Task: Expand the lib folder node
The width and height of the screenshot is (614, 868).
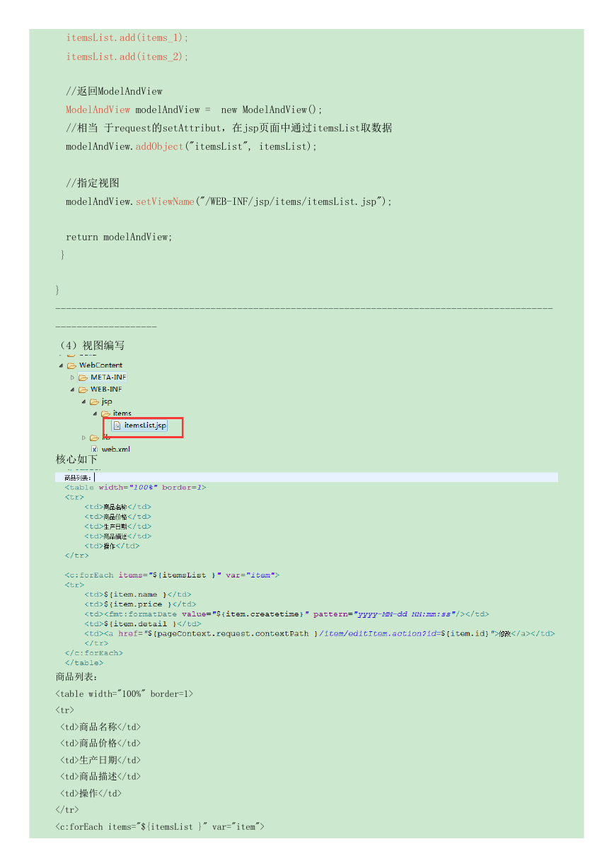Action: pos(83,438)
